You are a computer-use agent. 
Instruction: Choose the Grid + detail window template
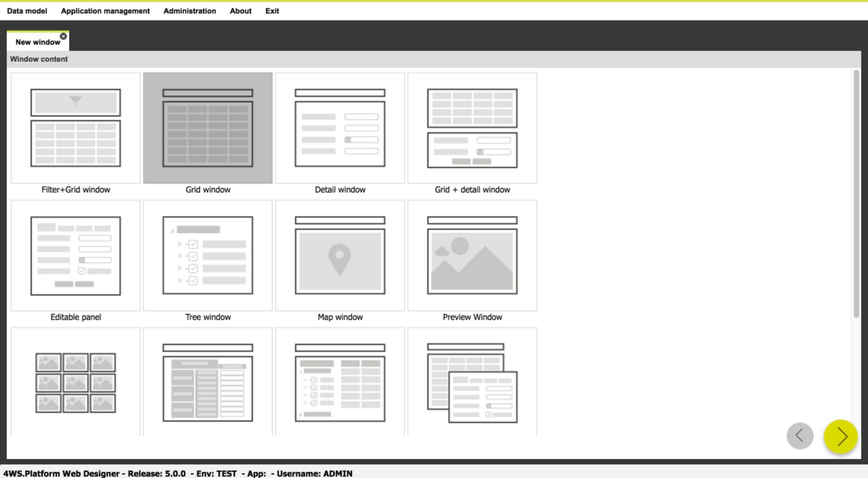coord(472,128)
